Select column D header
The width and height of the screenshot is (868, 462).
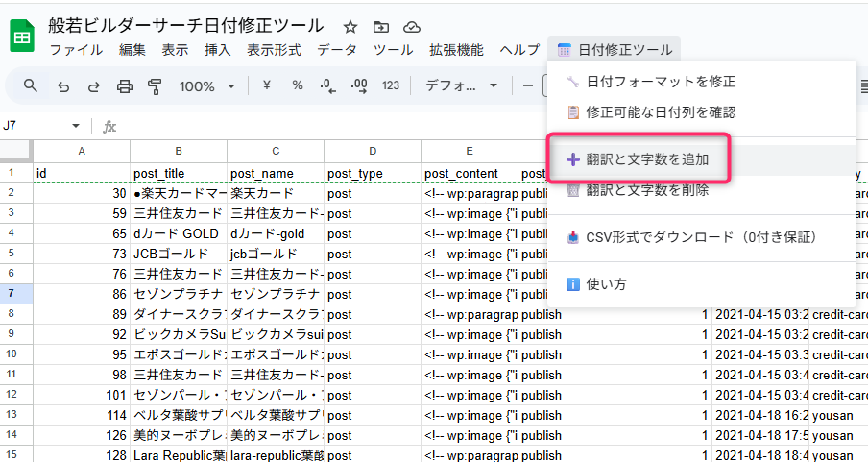coord(373,151)
